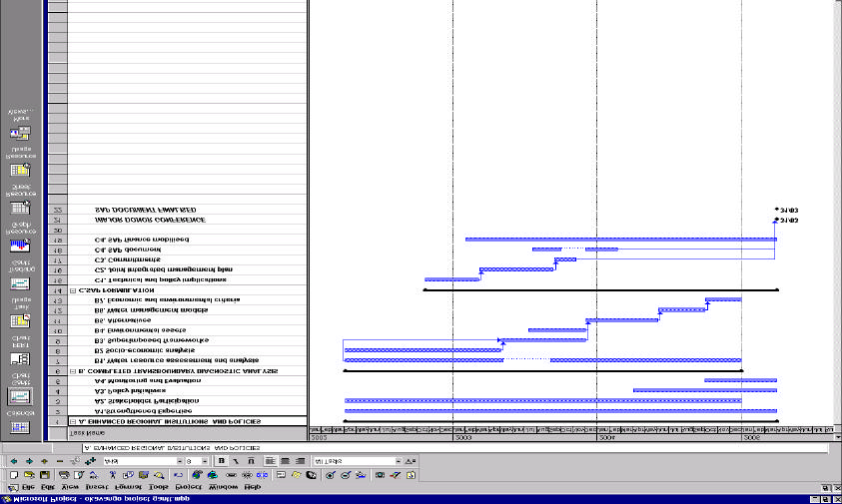Open PERT Chart view from View Bar
The height and width of the screenshot is (504, 842).
tap(20, 357)
